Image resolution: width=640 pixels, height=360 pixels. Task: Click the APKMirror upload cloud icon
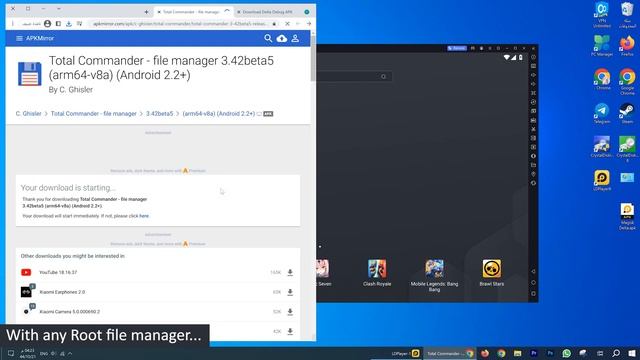click(282, 38)
